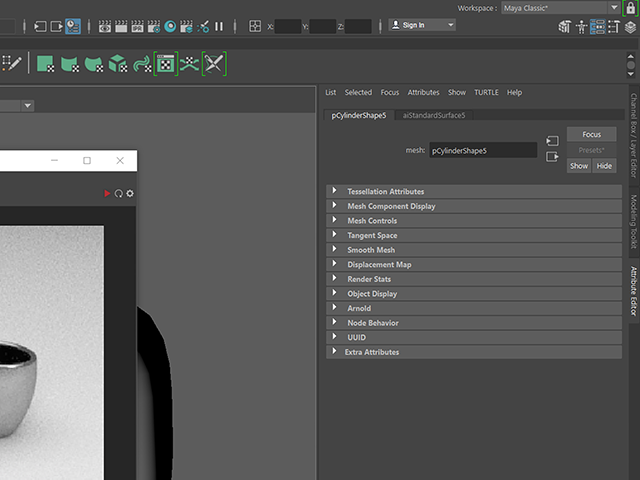Open the Render View clapperboard icon
Viewport: 640px width, 480px height.
pos(105,27)
